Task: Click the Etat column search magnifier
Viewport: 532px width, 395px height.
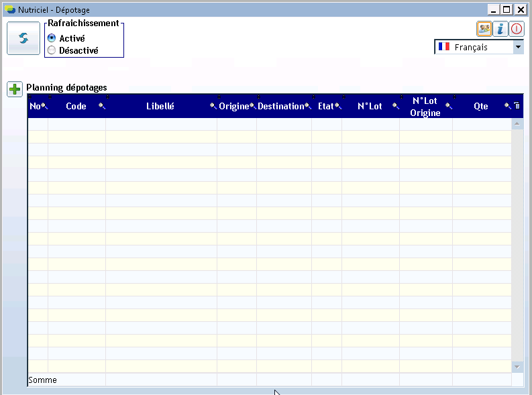Action: pos(338,107)
